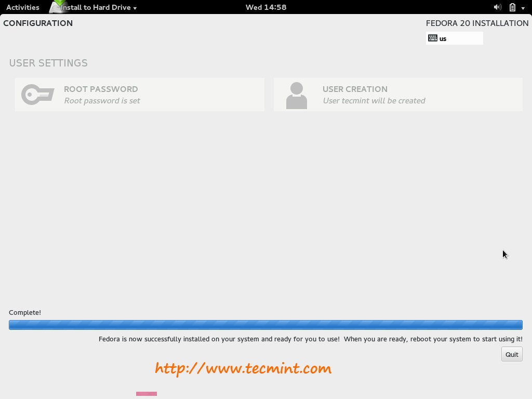Screen dimensions: 532x399
Task: Open the USER CREATION settings
Action: (398, 95)
